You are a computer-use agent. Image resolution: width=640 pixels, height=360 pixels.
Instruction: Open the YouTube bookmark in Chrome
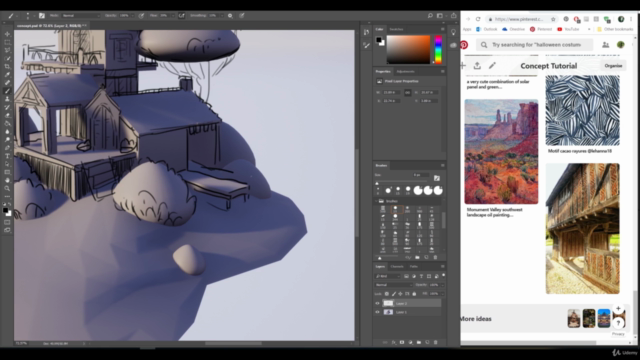[568, 29]
